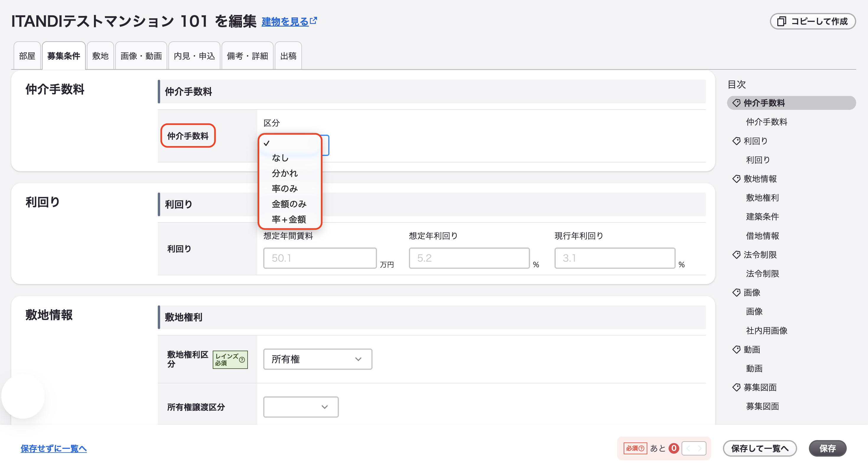Jump to 法令制限 sub-item in 目次
The image size is (868, 472).
(763, 274)
